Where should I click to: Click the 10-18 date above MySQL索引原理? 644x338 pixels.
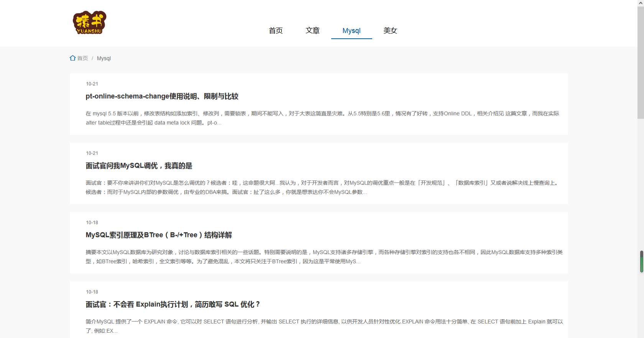[92, 223]
